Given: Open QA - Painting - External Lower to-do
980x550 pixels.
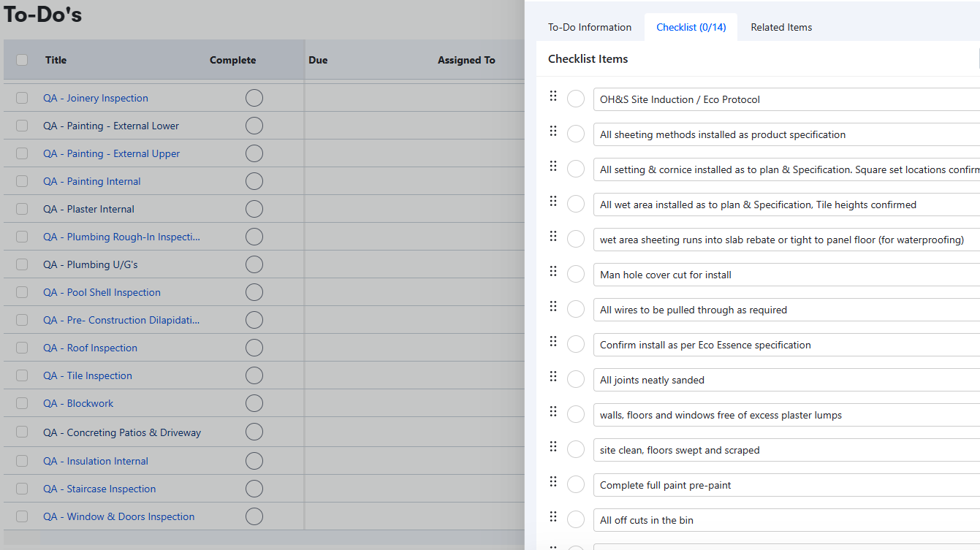Looking at the screenshot, I should (x=111, y=126).
